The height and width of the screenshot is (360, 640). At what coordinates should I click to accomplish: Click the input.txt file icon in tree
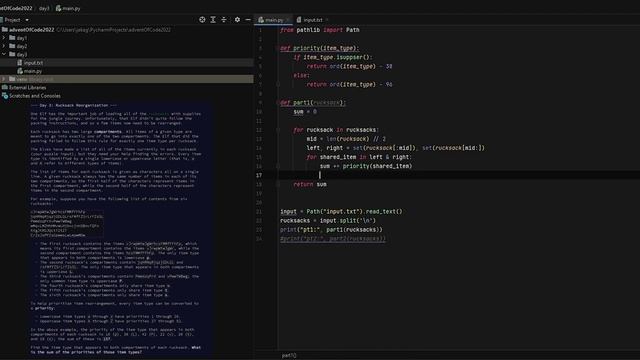(x=20, y=62)
